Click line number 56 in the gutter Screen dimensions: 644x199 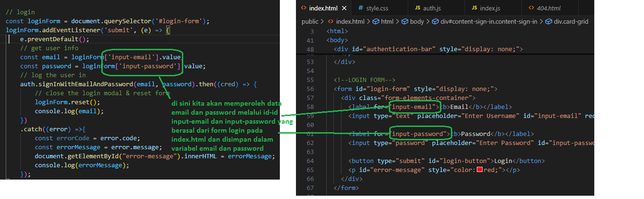(310, 89)
